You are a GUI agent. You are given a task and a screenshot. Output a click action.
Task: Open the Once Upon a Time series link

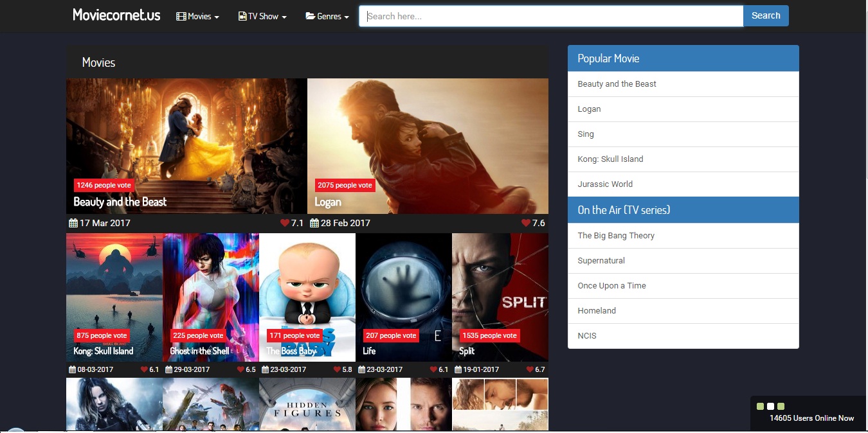coord(683,286)
